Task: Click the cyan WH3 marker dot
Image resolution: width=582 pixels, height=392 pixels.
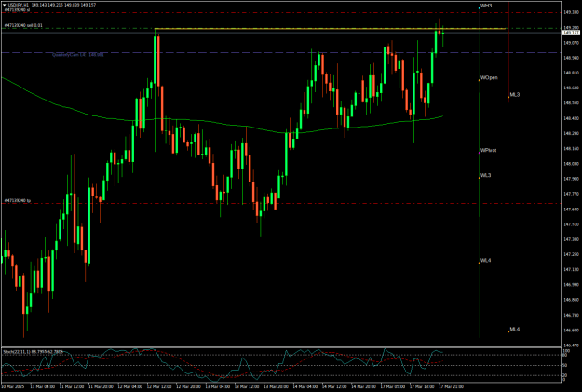Action: click(480, 7)
